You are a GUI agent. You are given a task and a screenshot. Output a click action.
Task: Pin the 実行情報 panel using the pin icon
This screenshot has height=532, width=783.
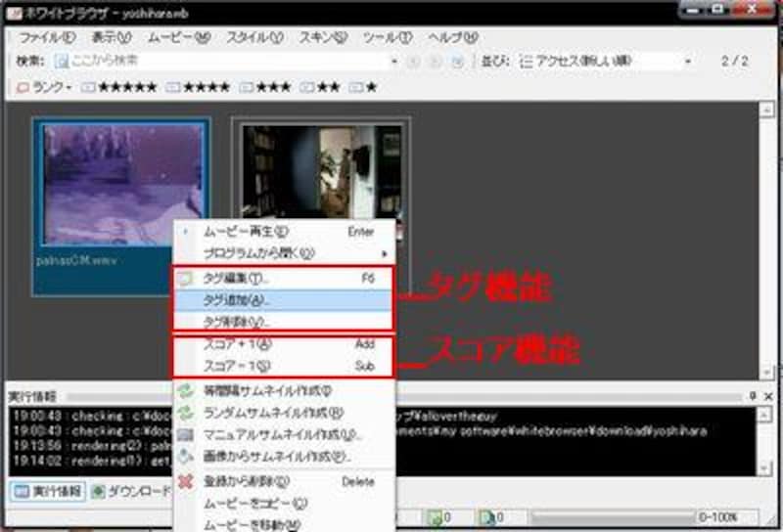click(x=754, y=396)
